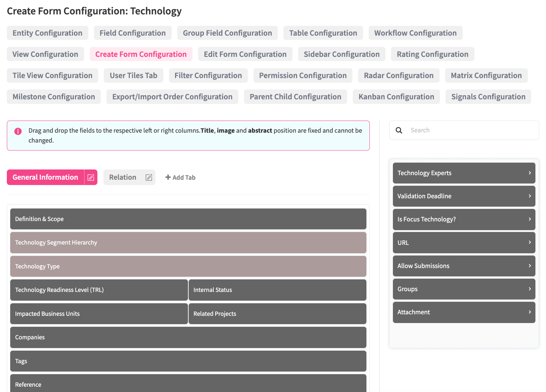Expand the URL field chevron

[530, 242]
